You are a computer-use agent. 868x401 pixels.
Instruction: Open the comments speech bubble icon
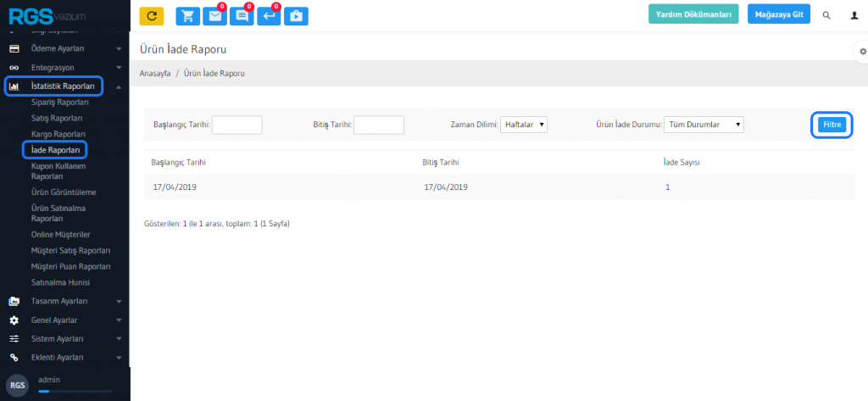tap(242, 15)
